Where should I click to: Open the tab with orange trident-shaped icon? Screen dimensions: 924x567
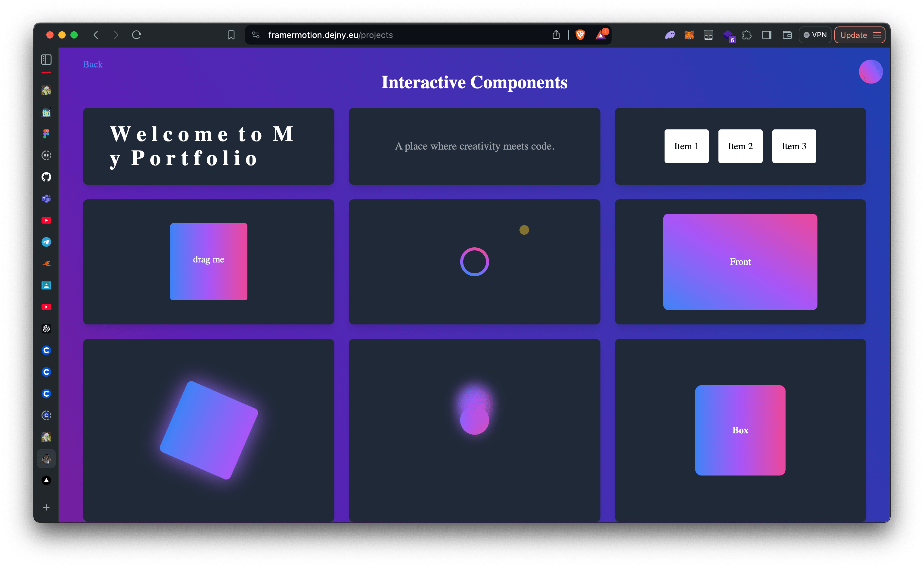46,264
